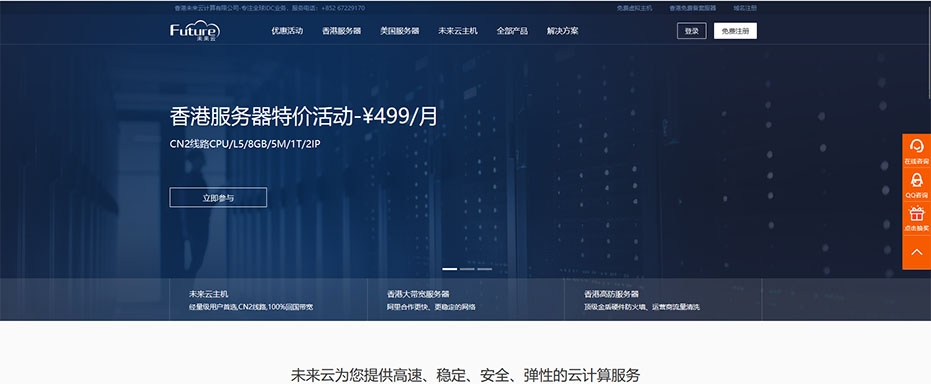
Task: Click the Future cloud logo
Action: pos(195,31)
